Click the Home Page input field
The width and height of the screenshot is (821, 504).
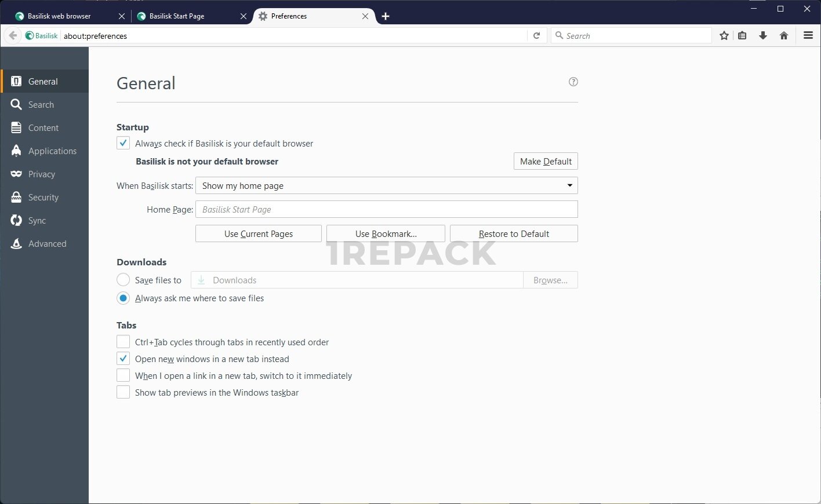click(387, 209)
